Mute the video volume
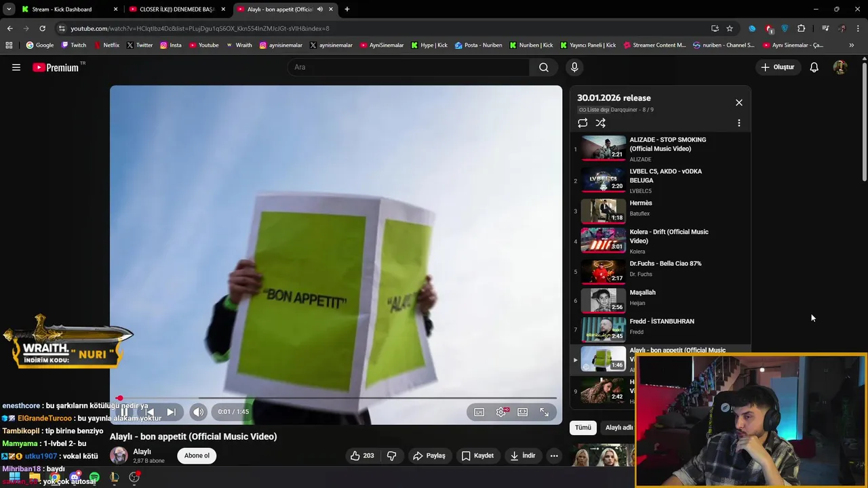 click(198, 411)
